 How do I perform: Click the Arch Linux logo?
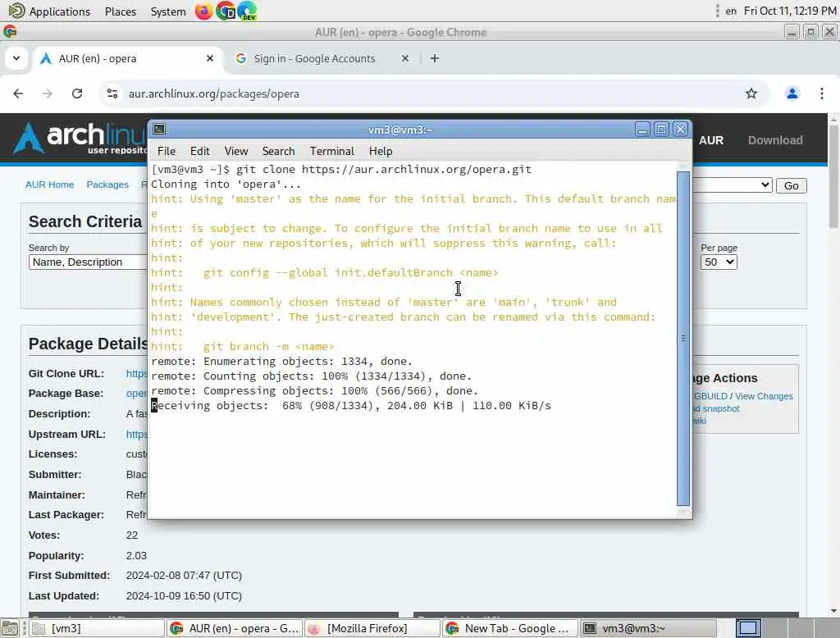(x=80, y=138)
